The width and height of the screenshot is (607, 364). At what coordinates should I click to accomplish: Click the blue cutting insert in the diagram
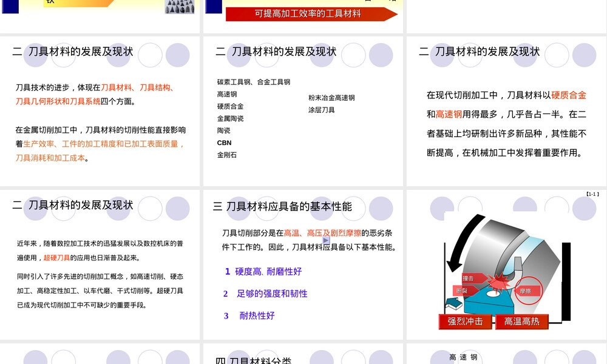(488, 300)
